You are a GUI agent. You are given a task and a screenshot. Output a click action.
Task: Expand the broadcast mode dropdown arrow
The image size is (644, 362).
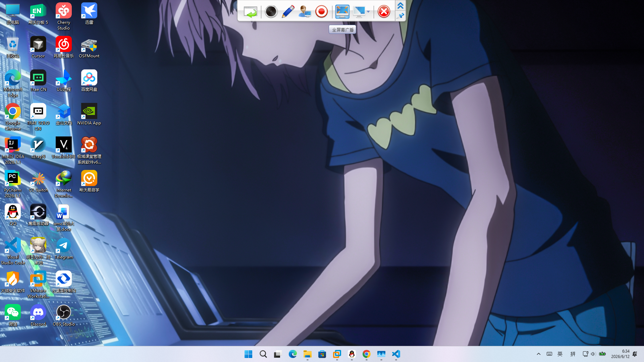tap(368, 12)
